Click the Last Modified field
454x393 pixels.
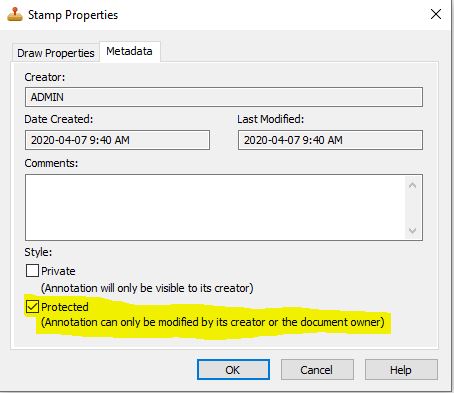tap(330, 140)
